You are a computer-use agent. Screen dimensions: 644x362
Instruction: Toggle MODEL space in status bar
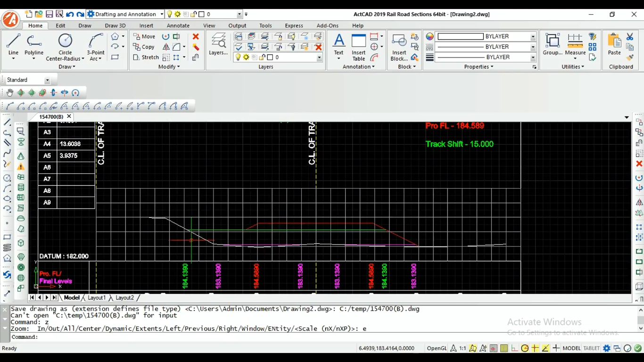click(x=571, y=348)
